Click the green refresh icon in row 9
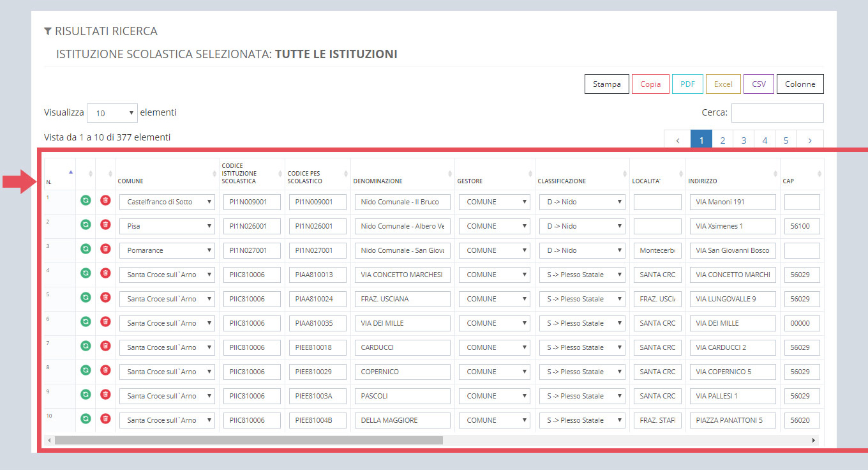This screenshot has width=868, height=470. point(86,395)
